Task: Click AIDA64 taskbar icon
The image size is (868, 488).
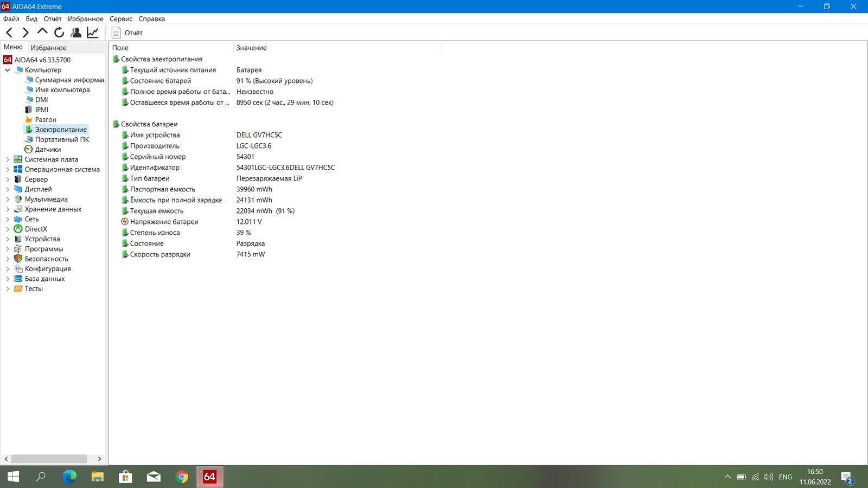Action: pyautogui.click(x=209, y=477)
